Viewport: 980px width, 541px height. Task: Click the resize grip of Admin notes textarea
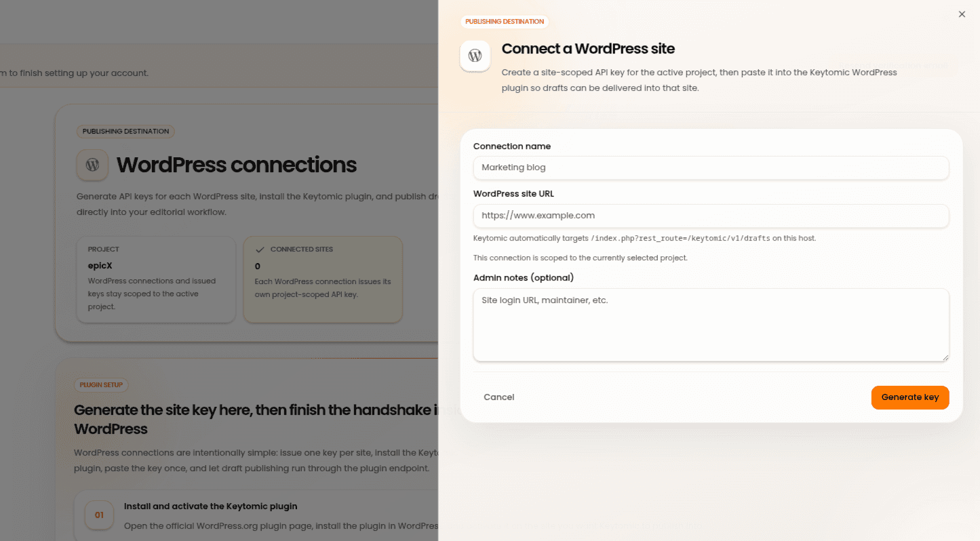[x=944, y=357]
